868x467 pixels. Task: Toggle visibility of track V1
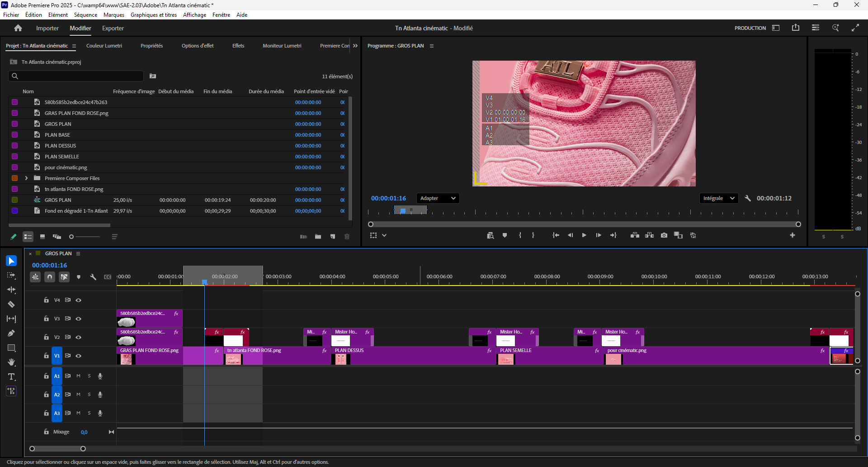[79, 356]
